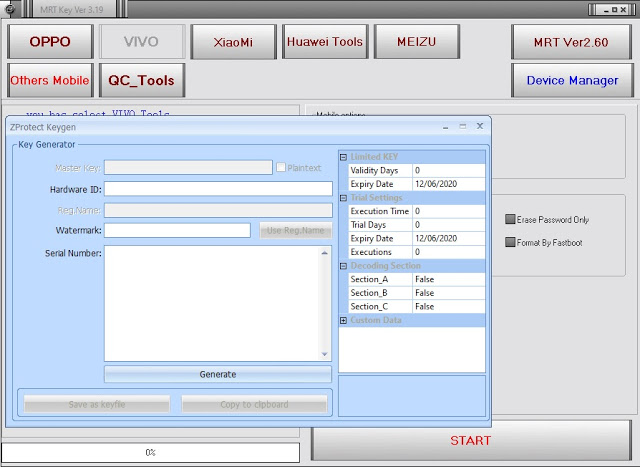Viewport: 640px width, 467px height.
Task: Click the MRT Key app icon in title bar
Action: tap(10, 9)
